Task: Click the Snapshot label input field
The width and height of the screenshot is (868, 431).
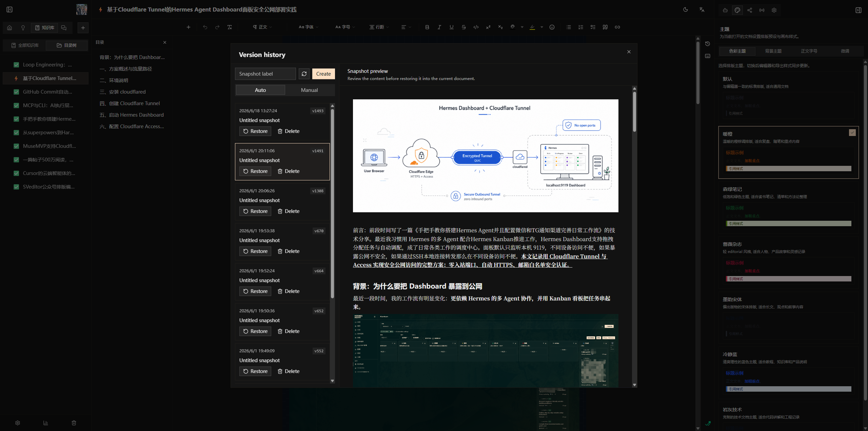Action: coord(265,74)
